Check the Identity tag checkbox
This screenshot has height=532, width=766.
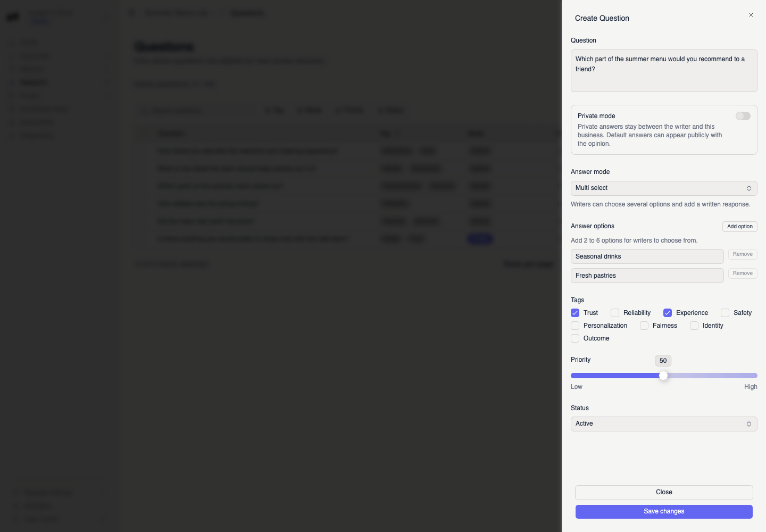pyautogui.click(x=694, y=326)
